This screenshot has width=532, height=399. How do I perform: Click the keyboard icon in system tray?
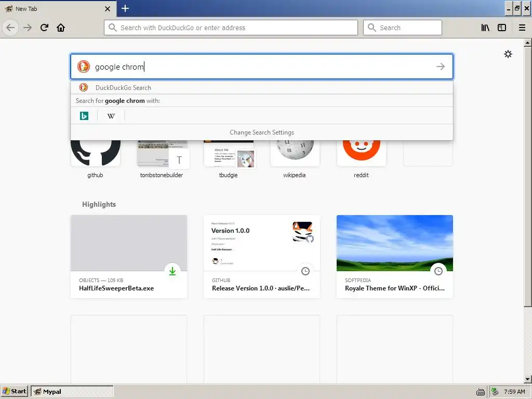481,392
